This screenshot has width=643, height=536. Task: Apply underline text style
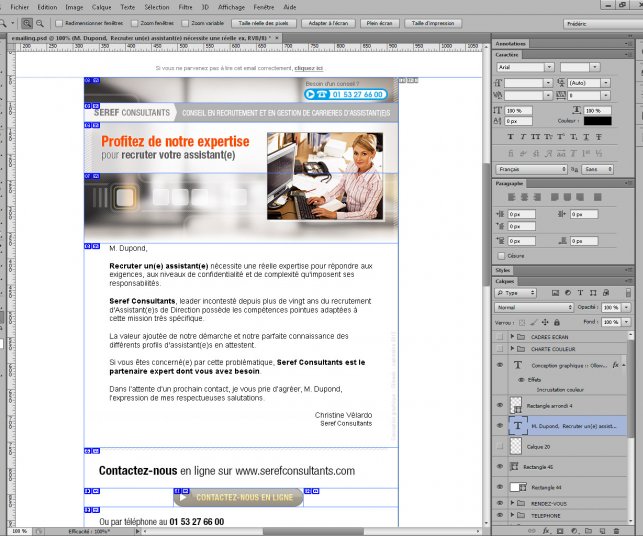coord(586,137)
